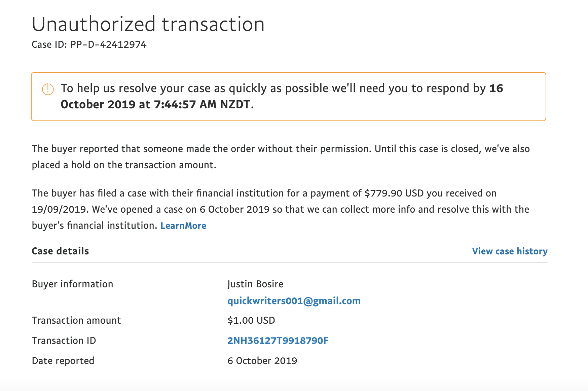Viewport: 588px width, 391px height.
Task: Click the Transaction amount label
Action: pos(76,320)
